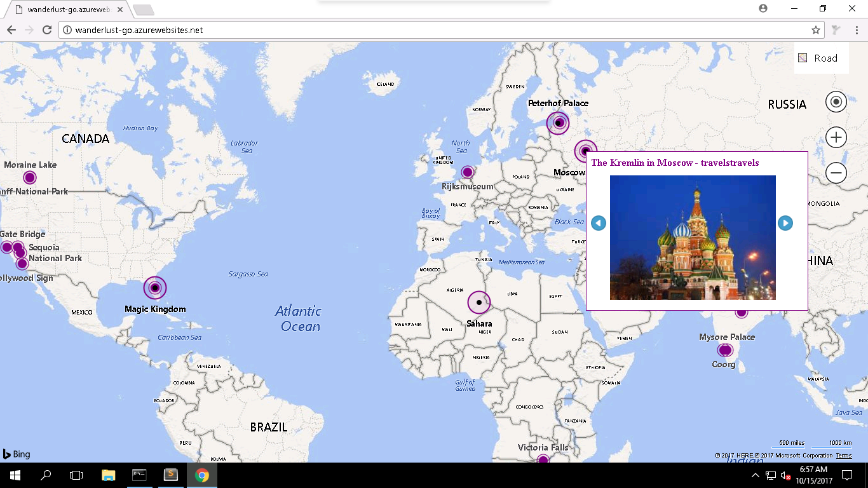The height and width of the screenshot is (488, 868).
Task: Show next photo in Kremlin popup
Action: pyautogui.click(x=785, y=223)
